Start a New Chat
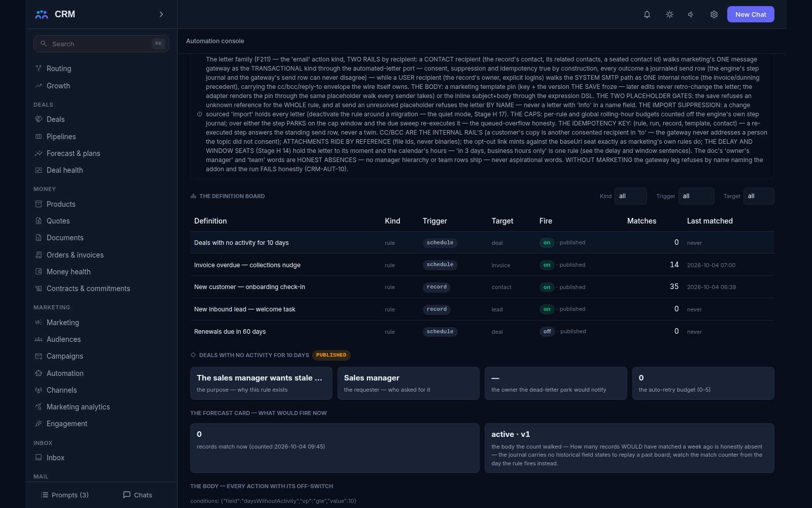This screenshot has width=812, height=508. pyautogui.click(x=751, y=14)
